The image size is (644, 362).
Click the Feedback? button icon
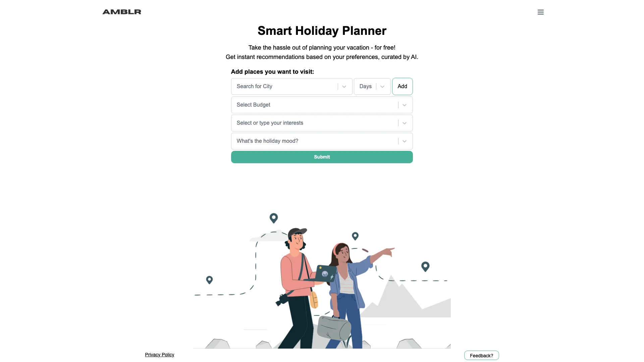point(481,355)
